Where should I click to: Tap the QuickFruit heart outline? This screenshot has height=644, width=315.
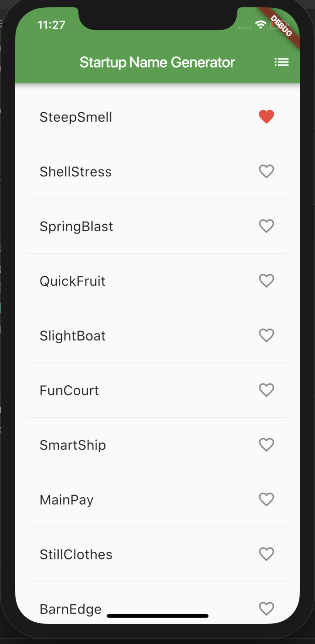[x=266, y=281]
